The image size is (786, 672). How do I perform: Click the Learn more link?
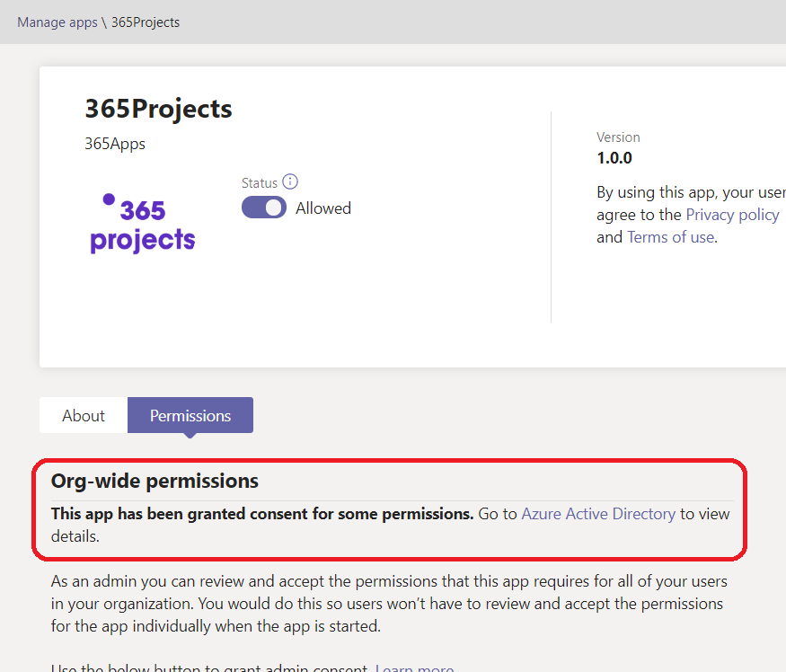click(414, 667)
